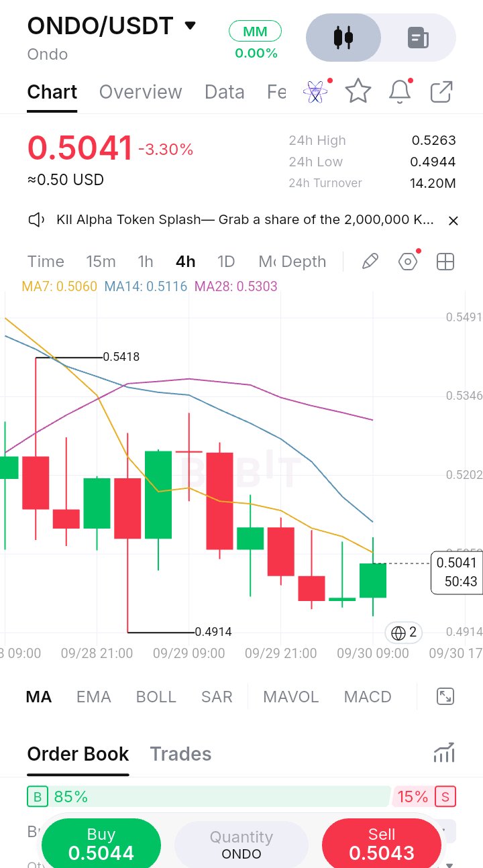
Task: Expand chart to fullscreen icon
Action: (445, 696)
